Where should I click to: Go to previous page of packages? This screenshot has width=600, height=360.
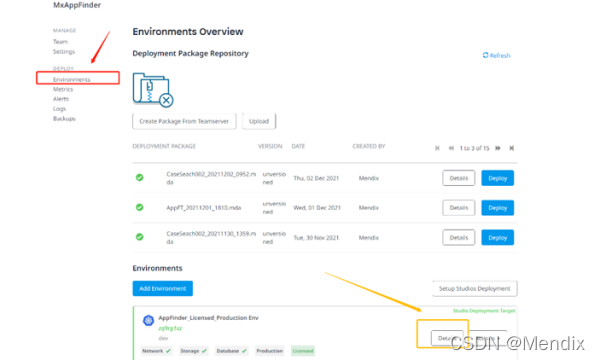(451, 148)
